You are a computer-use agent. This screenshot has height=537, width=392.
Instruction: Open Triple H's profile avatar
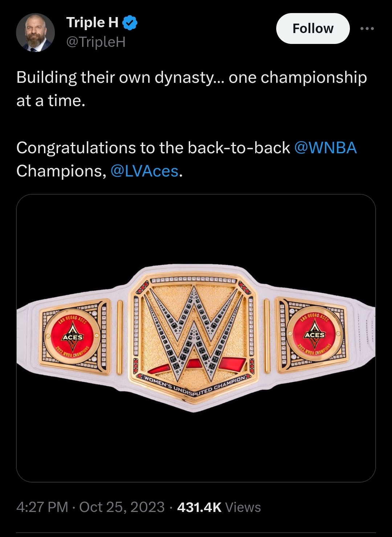click(x=35, y=33)
